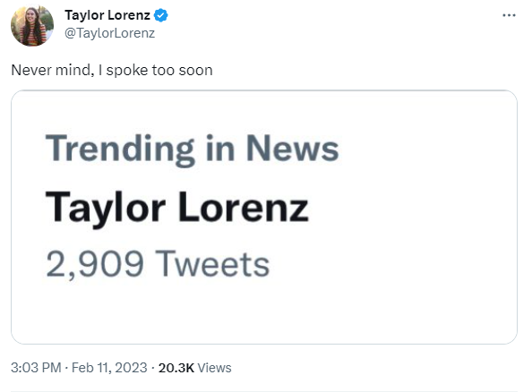The width and height of the screenshot is (532, 392).
Task: Click the bold Taylor Lorenz display name
Action: [107, 15]
